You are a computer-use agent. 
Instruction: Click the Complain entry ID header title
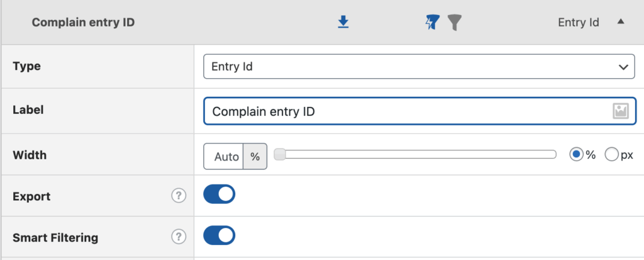pyautogui.click(x=83, y=23)
